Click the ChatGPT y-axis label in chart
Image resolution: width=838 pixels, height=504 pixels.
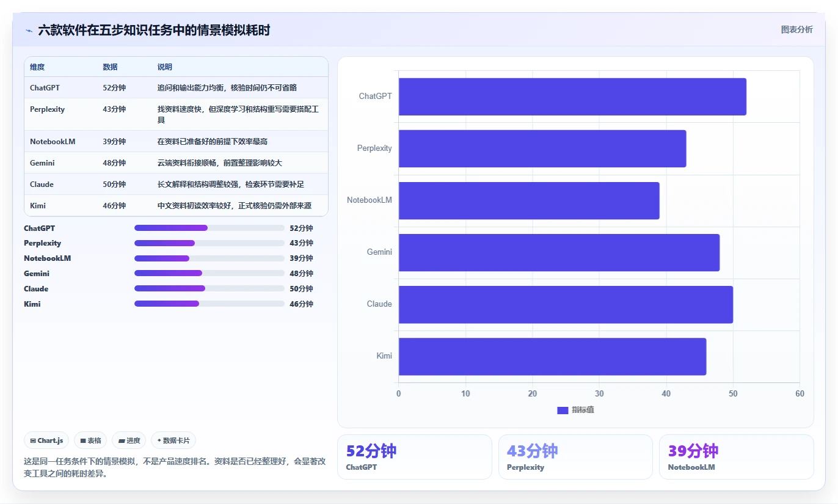(x=375, y=97)
